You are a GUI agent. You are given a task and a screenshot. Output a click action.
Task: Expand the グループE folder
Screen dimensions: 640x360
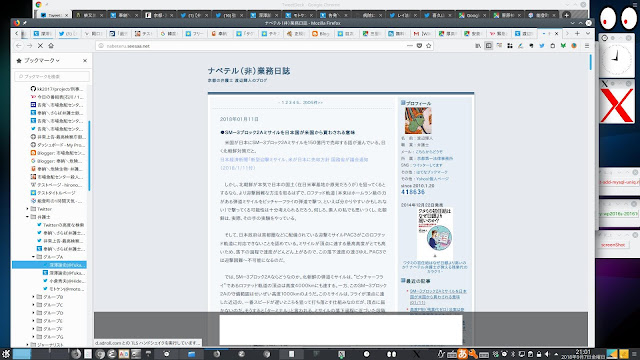click(34, 321)
